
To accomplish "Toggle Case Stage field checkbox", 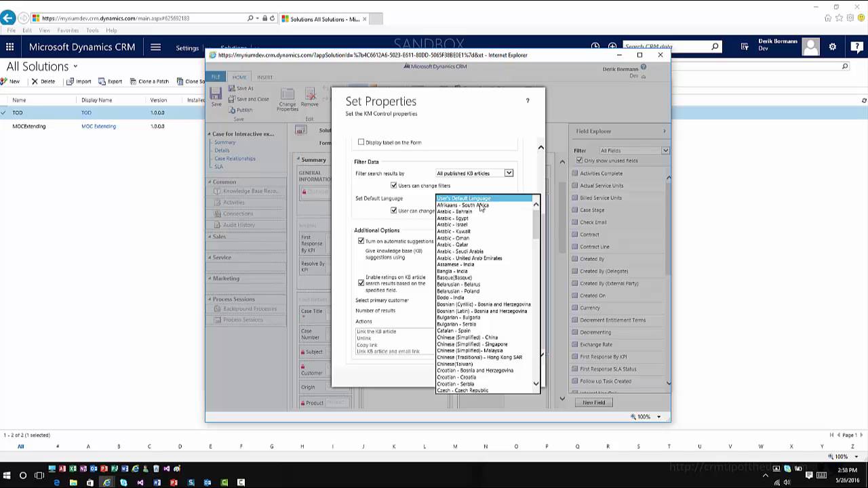I will (x=575, y=210).
